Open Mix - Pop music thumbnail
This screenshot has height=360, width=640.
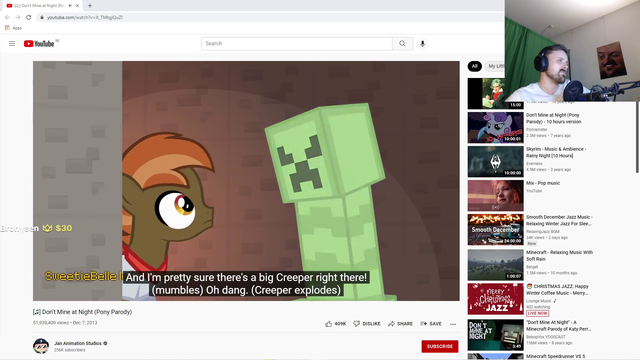[x=496, y=196]
